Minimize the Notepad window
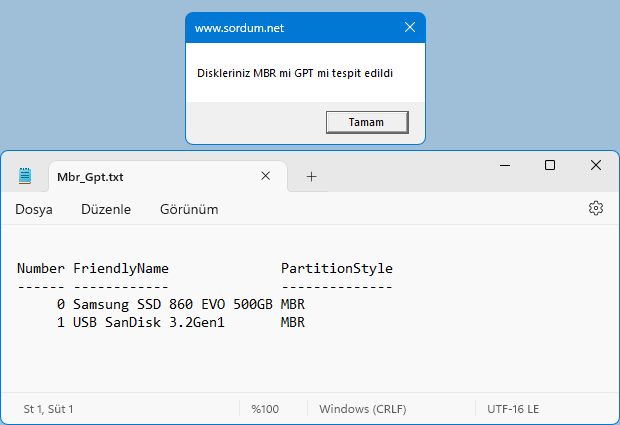Viewport: 620px width, 425px height. tap(505, 165)
